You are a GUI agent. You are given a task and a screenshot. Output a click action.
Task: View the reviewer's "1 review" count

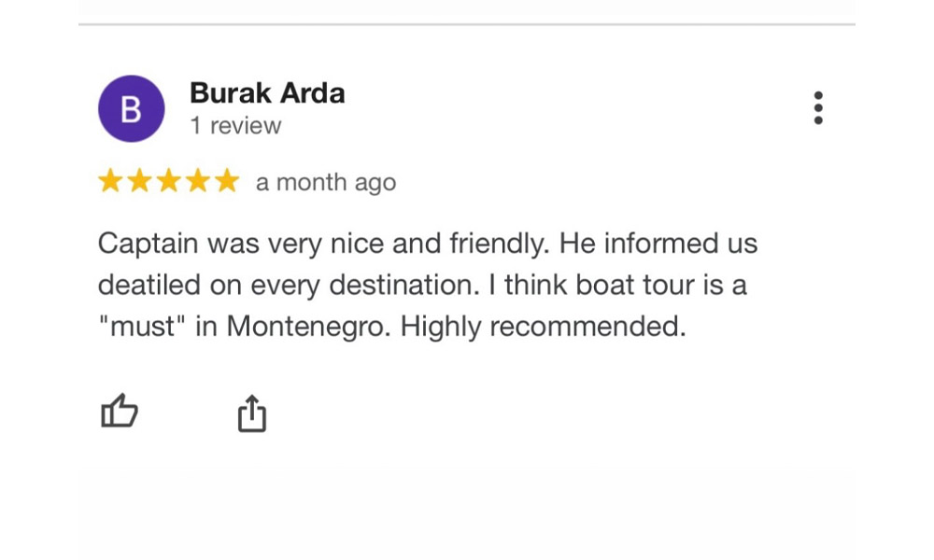(235, 126)
